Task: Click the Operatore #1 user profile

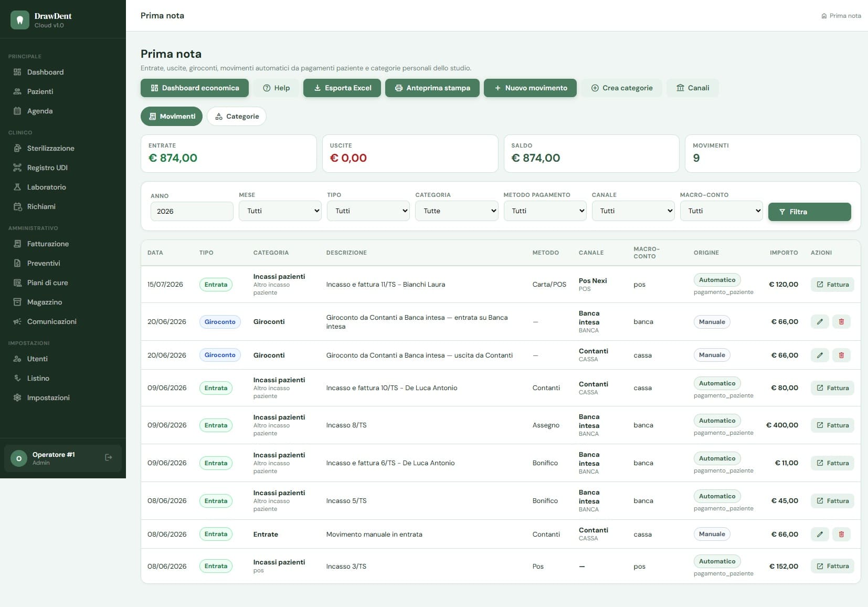Action: (x=63, y=458)
